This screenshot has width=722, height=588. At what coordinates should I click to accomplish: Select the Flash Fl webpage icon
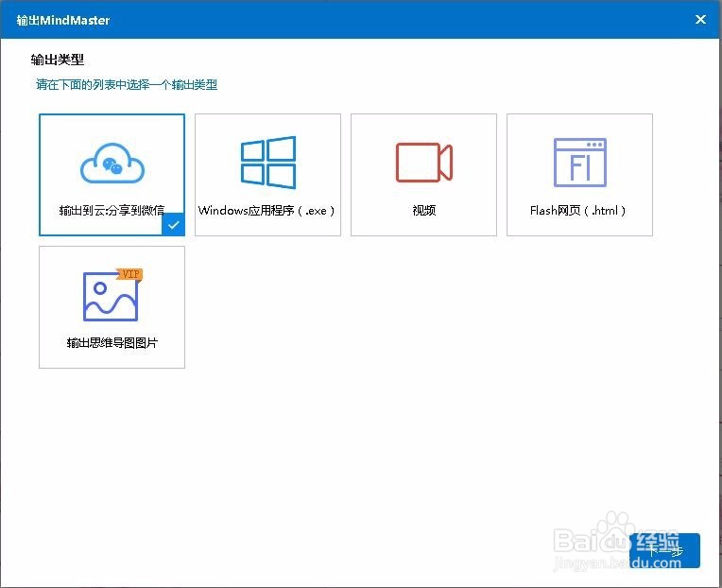[x=579, y=163]
